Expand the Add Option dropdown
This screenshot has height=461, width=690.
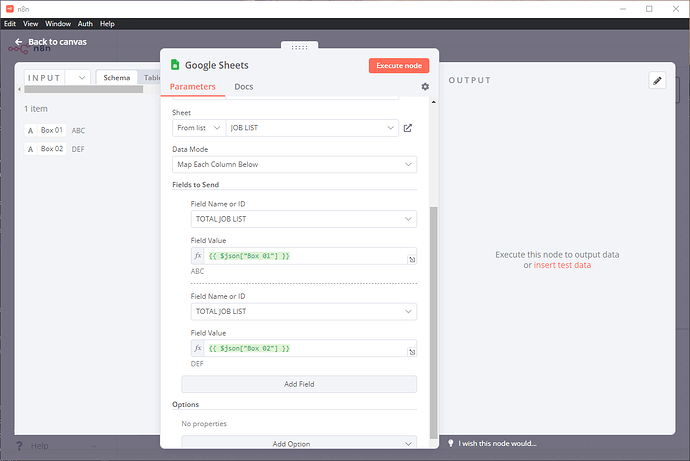(299, 442)
